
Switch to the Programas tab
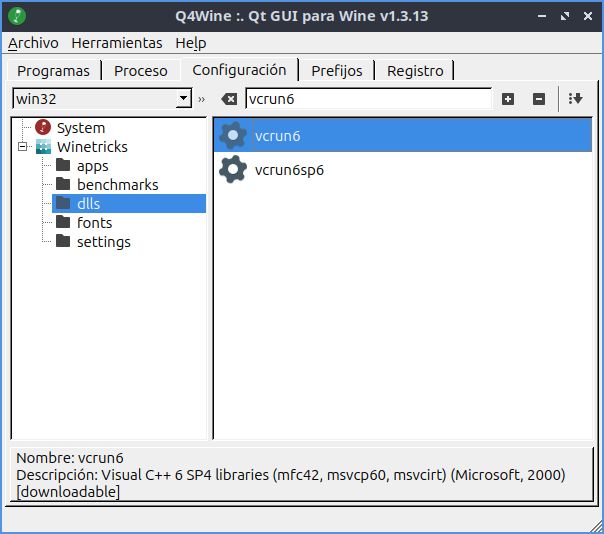(x=53, y=71)
